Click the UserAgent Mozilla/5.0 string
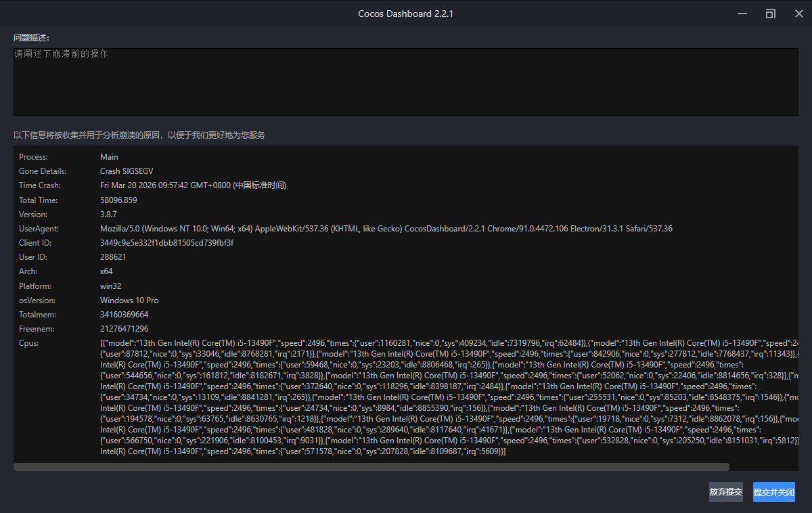 point(386,229)
